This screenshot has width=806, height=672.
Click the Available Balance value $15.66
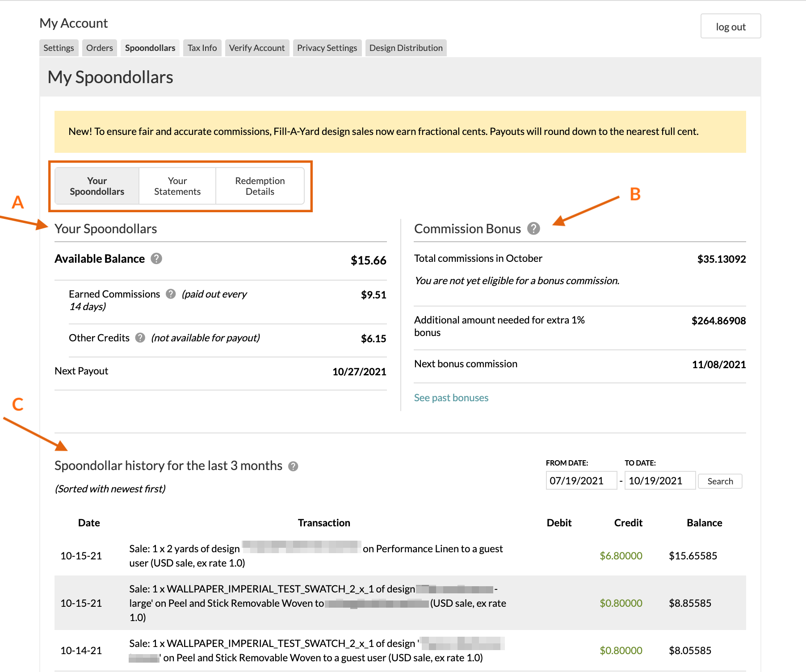tap(368, 260)
